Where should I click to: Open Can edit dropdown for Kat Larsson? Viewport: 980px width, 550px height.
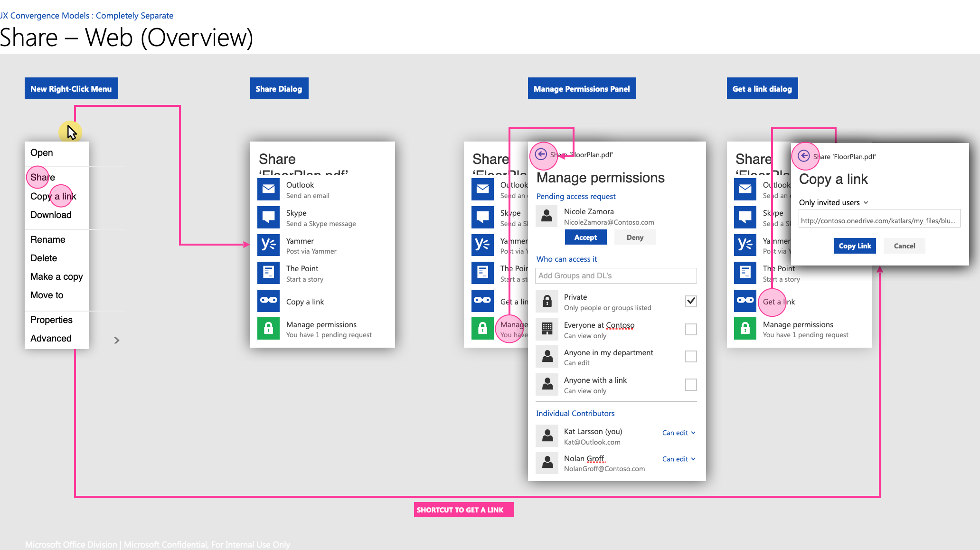679,433
